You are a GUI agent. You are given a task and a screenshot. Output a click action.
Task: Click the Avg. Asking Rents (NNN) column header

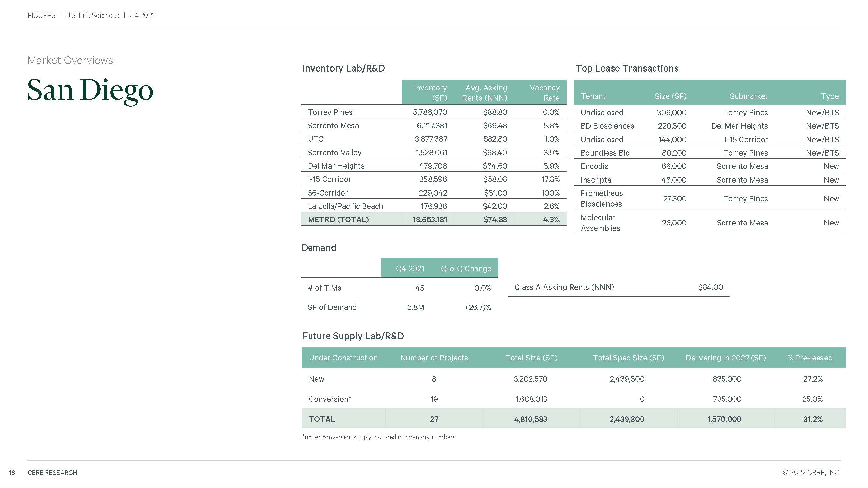click(484, 93)
